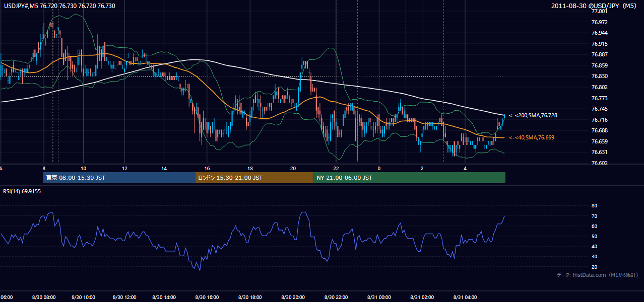Click RSI scale value 50
The width and height of the screenshot is (644, 302).
click(x=594, y=236)
